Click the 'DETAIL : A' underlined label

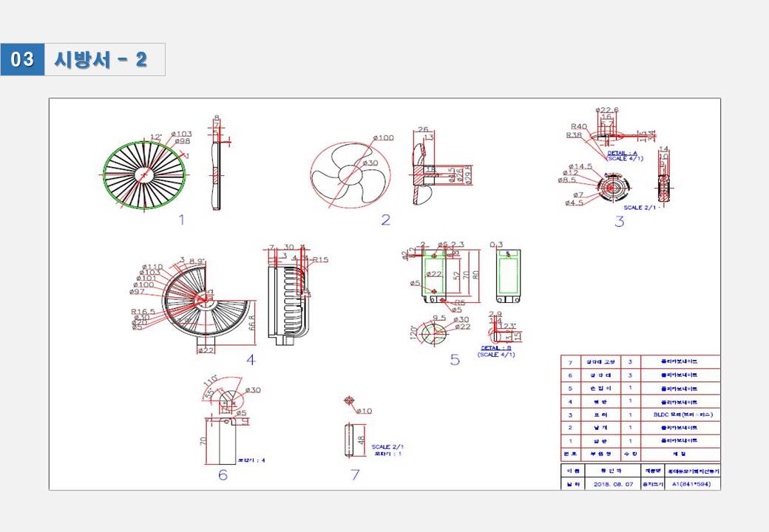pos(622,153)
